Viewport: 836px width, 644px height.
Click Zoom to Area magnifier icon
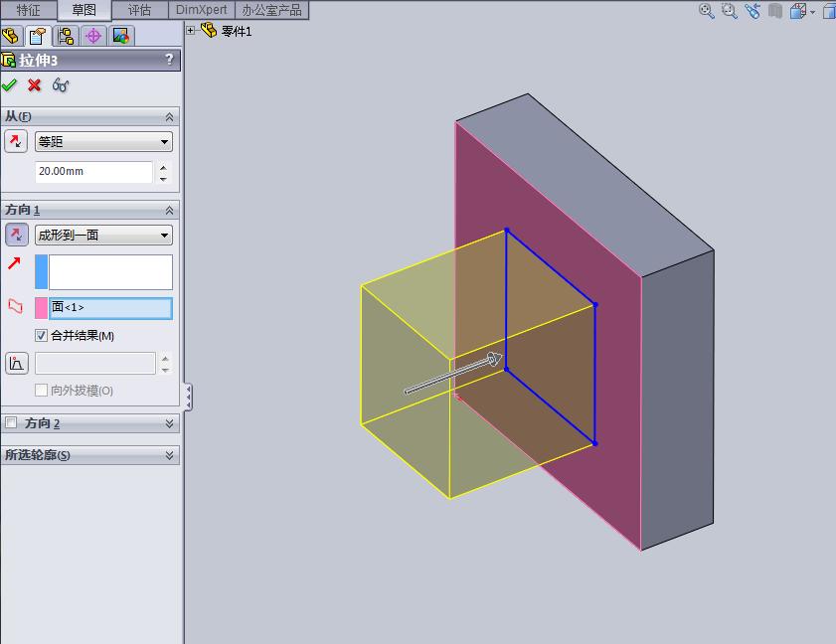pyautogui.click(x=729, y=11)
